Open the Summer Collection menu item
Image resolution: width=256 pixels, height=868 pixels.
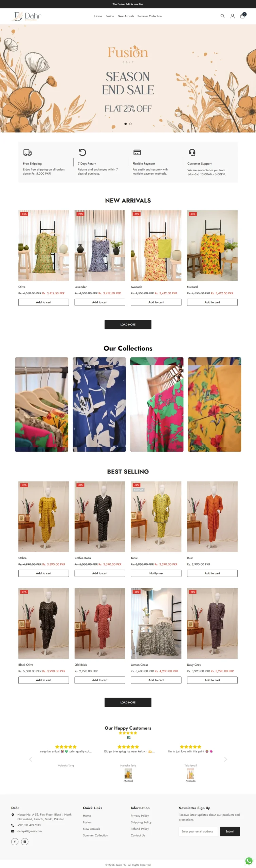(x=149, y=16)
